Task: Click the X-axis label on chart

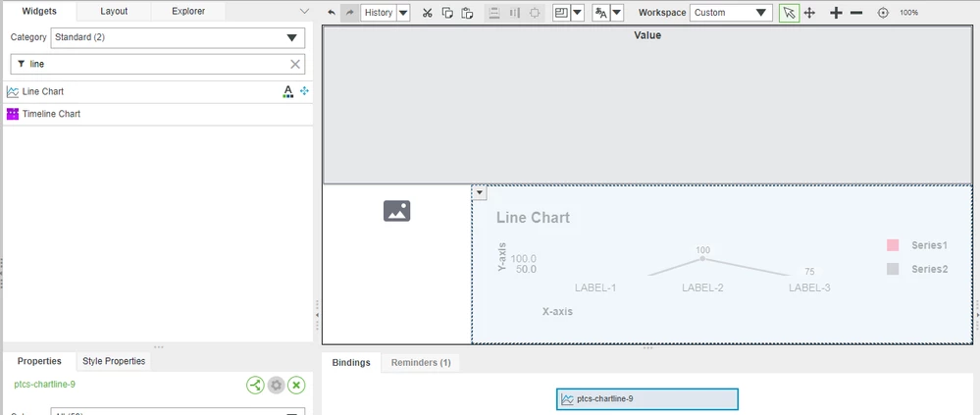Action: tap(557, 311)
